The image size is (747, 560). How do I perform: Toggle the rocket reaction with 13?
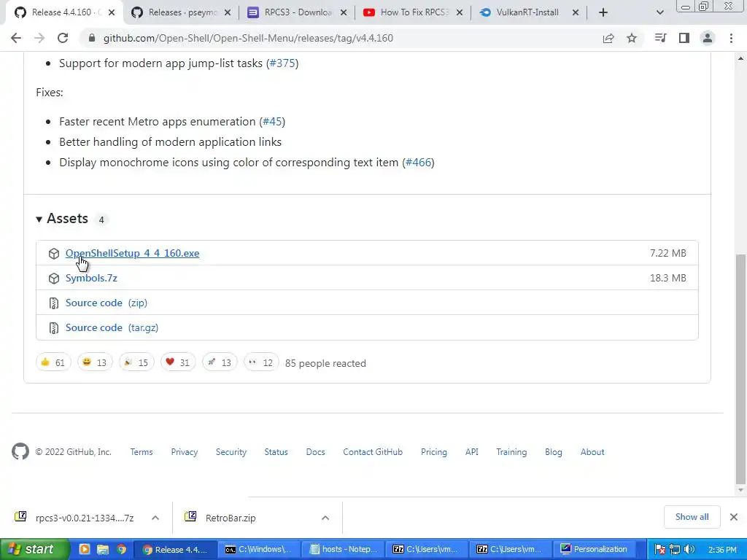click(220, 362)
